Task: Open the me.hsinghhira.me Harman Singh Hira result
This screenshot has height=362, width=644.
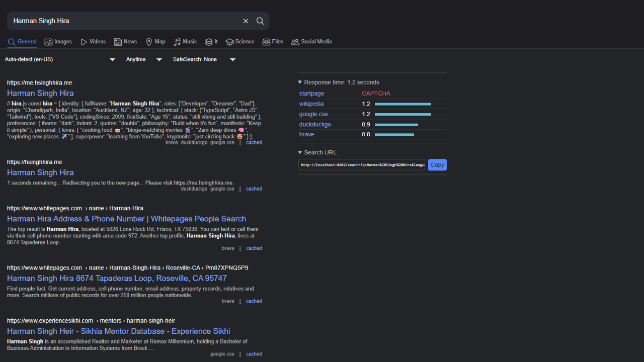Action: (x=40, y=93)
